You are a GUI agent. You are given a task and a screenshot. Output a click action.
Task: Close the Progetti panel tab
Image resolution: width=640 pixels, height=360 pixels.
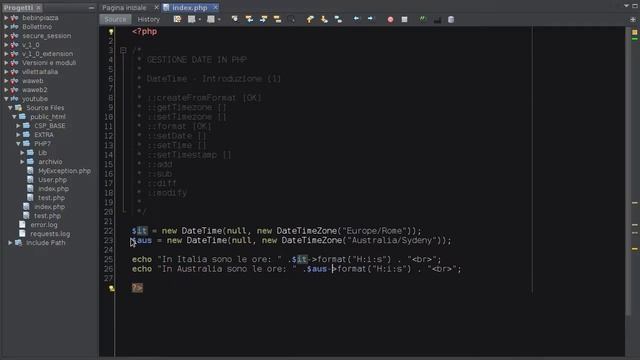point(38,8)
